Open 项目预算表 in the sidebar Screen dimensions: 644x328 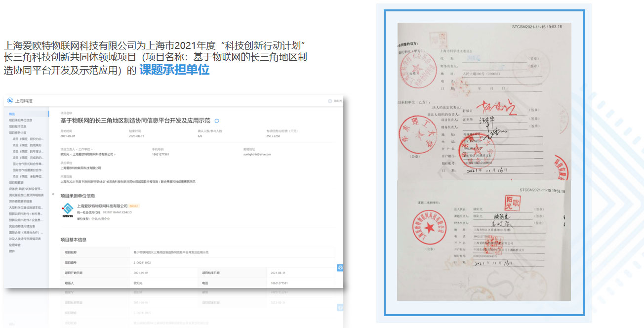point(16,183)
